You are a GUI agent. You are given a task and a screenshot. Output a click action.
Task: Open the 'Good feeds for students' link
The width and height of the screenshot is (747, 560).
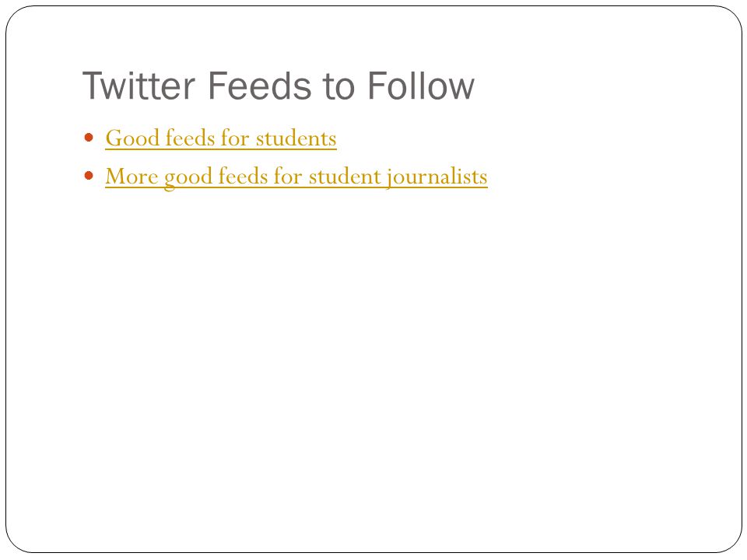[221, 138]
